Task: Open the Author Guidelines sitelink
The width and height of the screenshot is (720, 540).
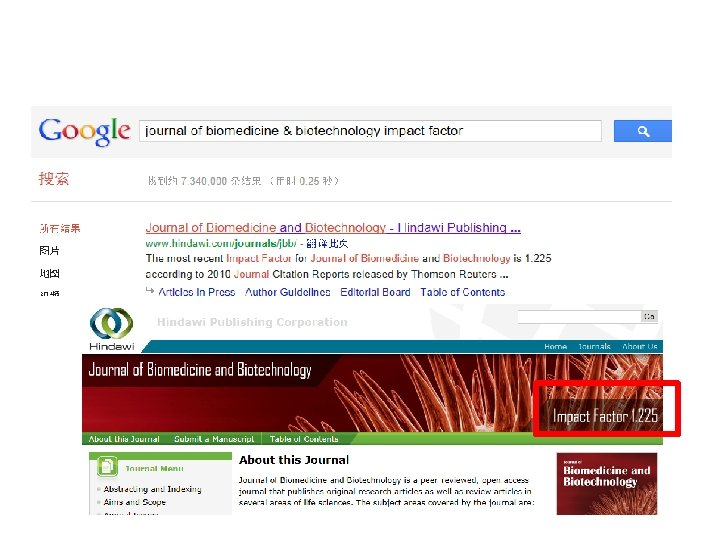Action: 287,292
